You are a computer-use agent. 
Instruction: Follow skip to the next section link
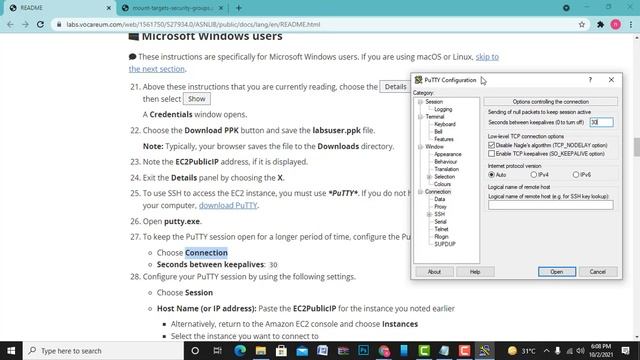(x=487, y=57)
